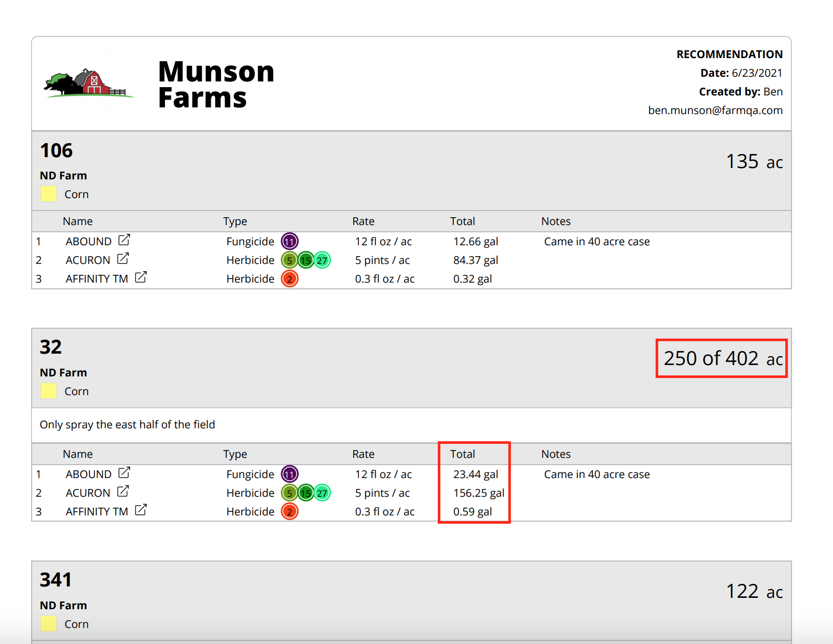Click ACURON product name in field 106
The image size is (833, 644).
[x=88, y=260]
